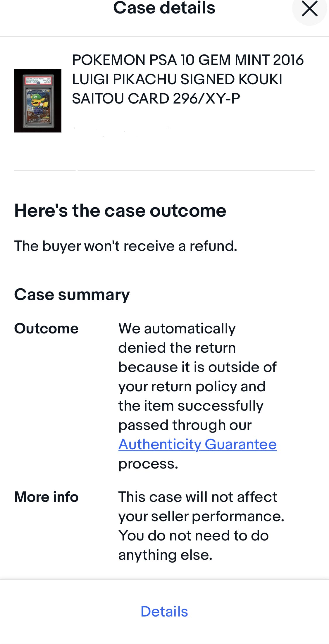
Task: Click the divider line below the item listing
Action: (x=164, y=171)
